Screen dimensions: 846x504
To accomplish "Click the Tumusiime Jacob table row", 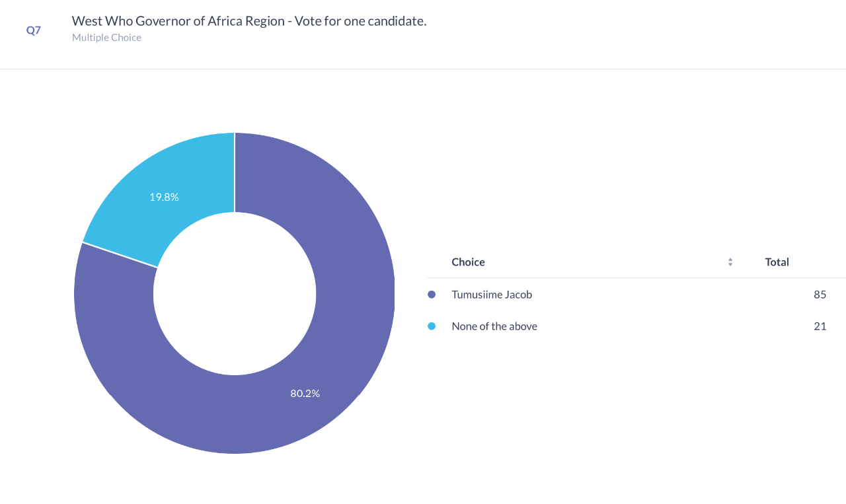I will pos(636,295).
